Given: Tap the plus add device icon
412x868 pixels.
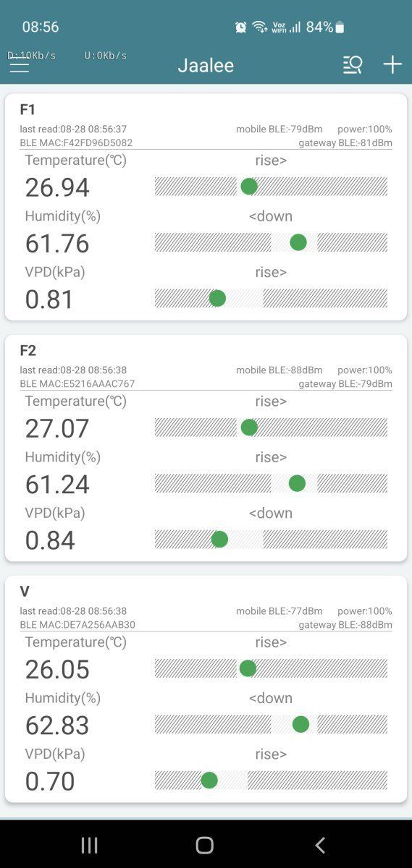Looking at the screenshot, I should coord(392,64).
